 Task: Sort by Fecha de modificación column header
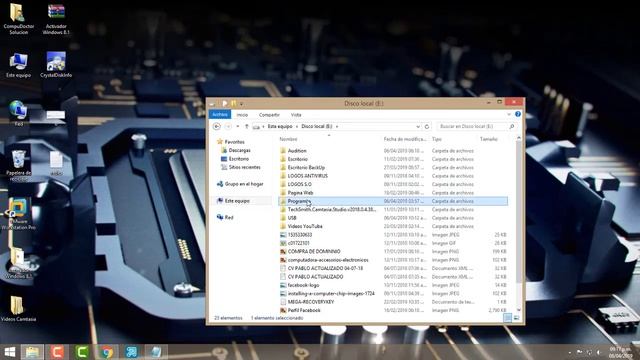tap(405, 139)
